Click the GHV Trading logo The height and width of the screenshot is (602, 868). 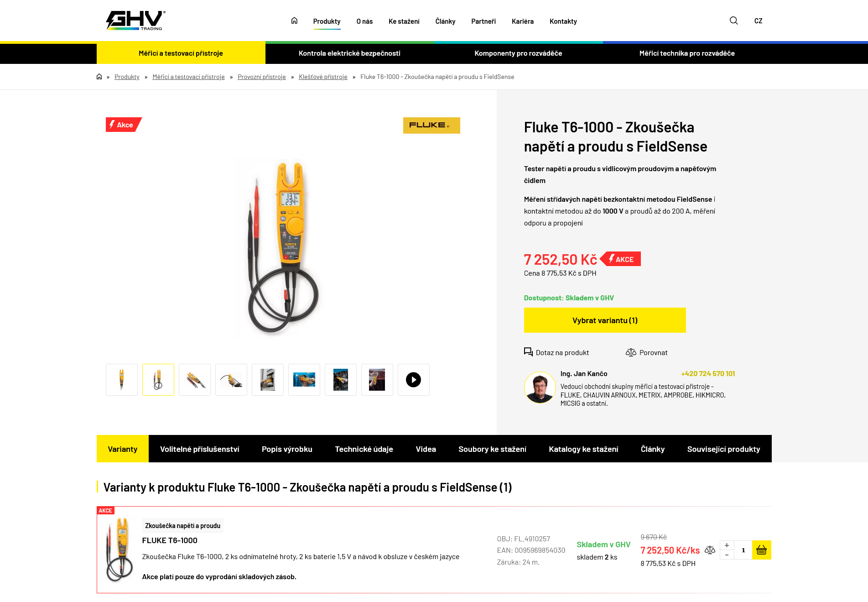point(135,21)
